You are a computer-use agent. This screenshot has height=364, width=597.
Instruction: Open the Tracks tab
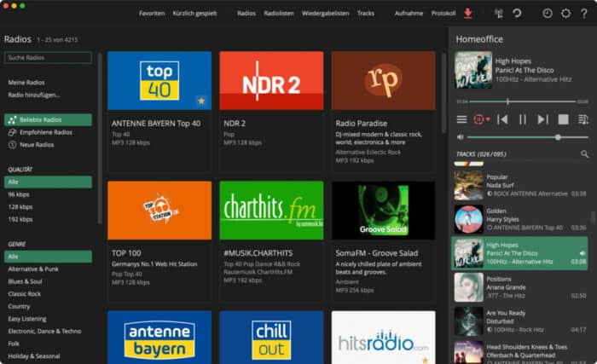366,14
